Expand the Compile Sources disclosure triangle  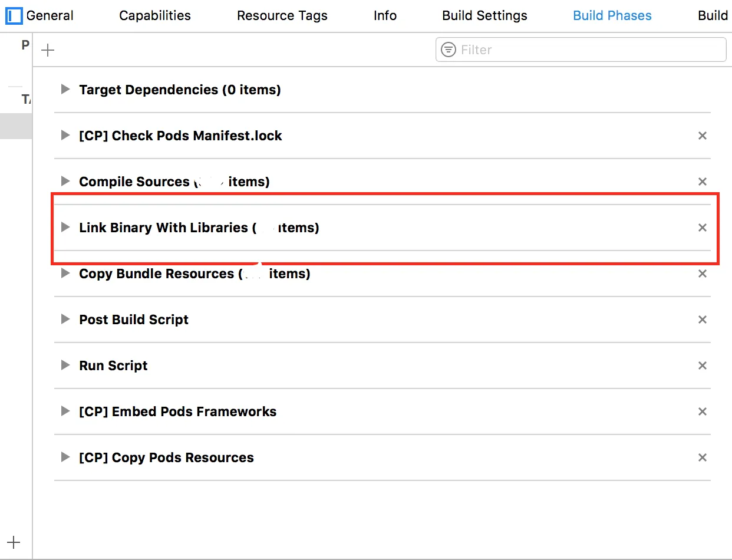tap(65, 182)
